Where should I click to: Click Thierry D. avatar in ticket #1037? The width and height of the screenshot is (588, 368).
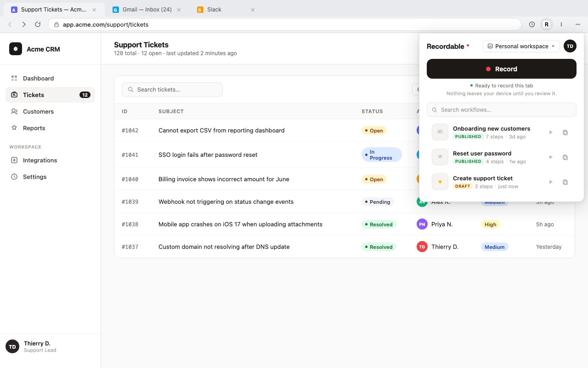[x=422, y=247]
